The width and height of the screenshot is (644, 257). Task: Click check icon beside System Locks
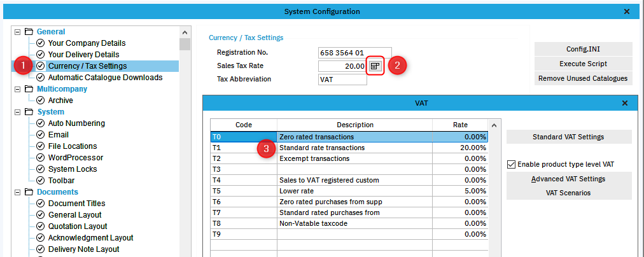41,169
